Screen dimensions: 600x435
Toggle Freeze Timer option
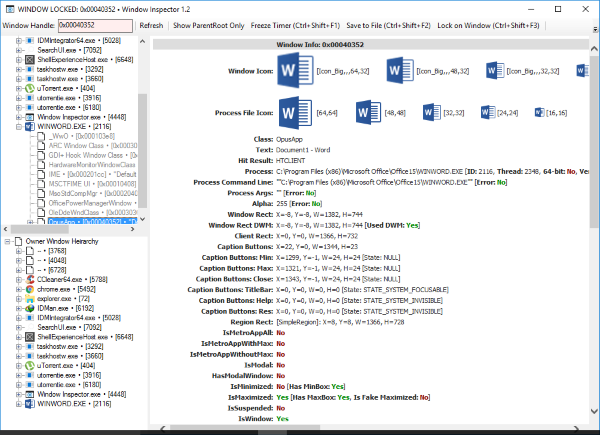click(295, 26)
